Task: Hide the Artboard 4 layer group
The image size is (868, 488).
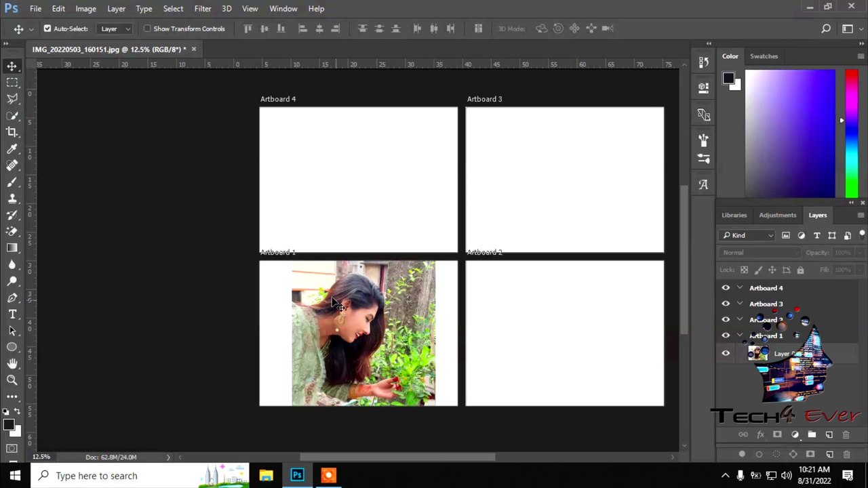Action: 726,288
